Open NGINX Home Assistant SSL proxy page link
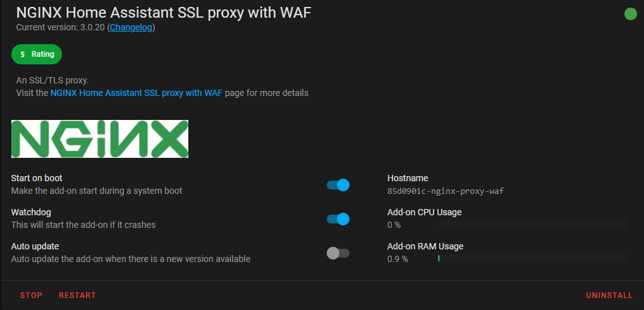This screenshot has width=644, height=310. pyautogui.click(x=136, y=93)
